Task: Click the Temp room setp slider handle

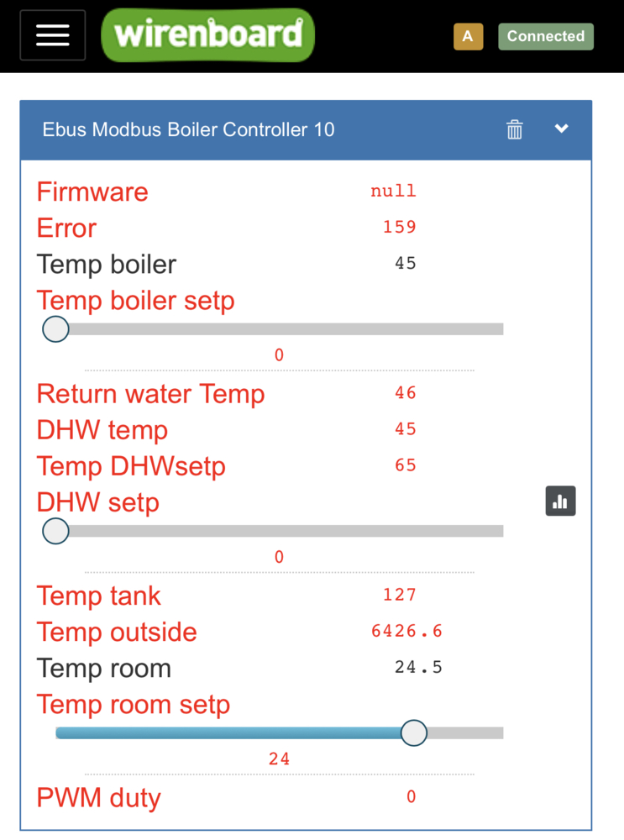Action: pos(414,732)
